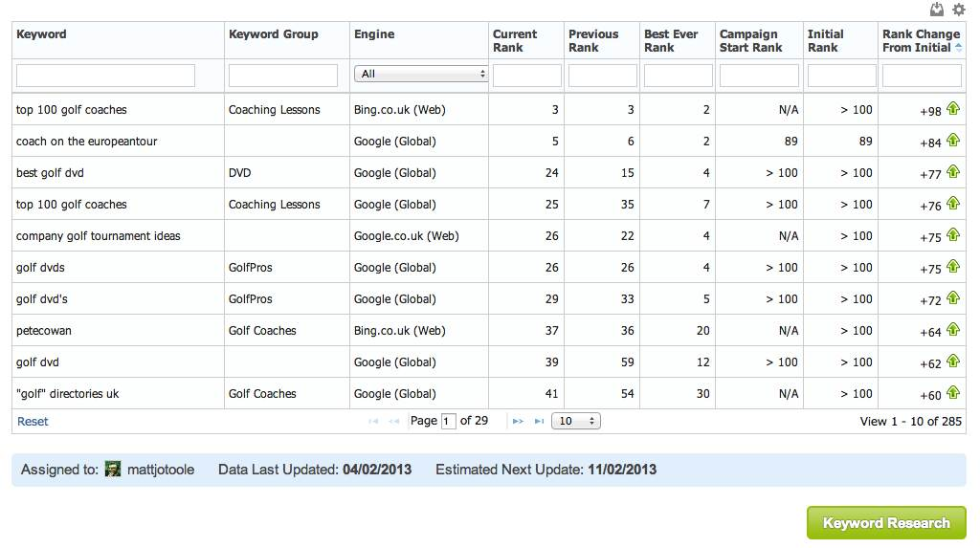Focus the Campaign Start Rank filter input
Viewport: 980px width, 548px height.
coord(759,76)
